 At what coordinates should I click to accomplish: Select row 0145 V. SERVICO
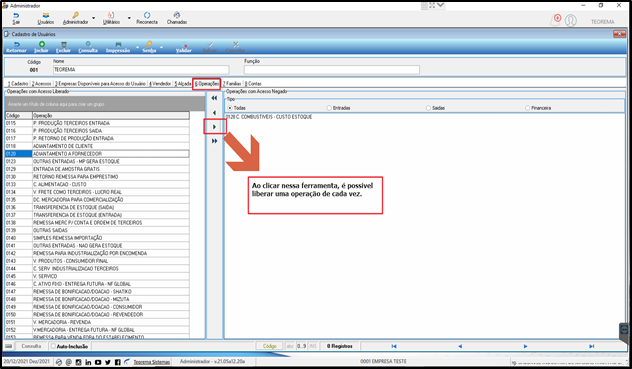(97, 276)
